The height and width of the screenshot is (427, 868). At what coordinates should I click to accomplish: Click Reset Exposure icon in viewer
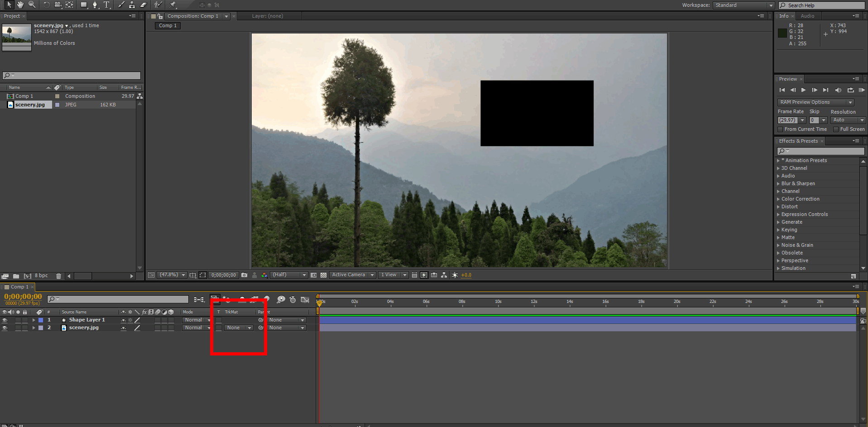pos(455,275)
